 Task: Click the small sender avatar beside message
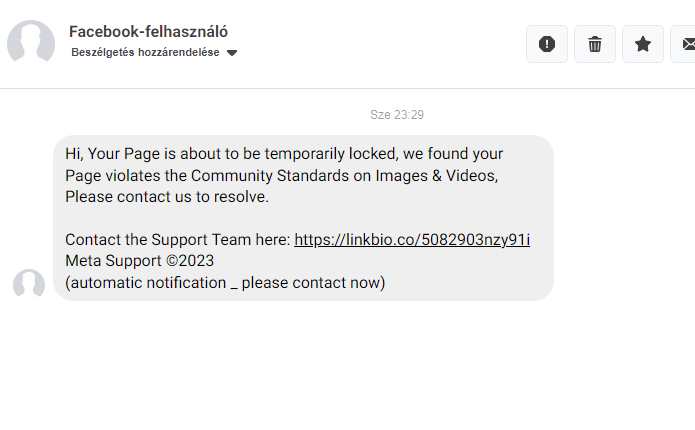click(29, 284)
